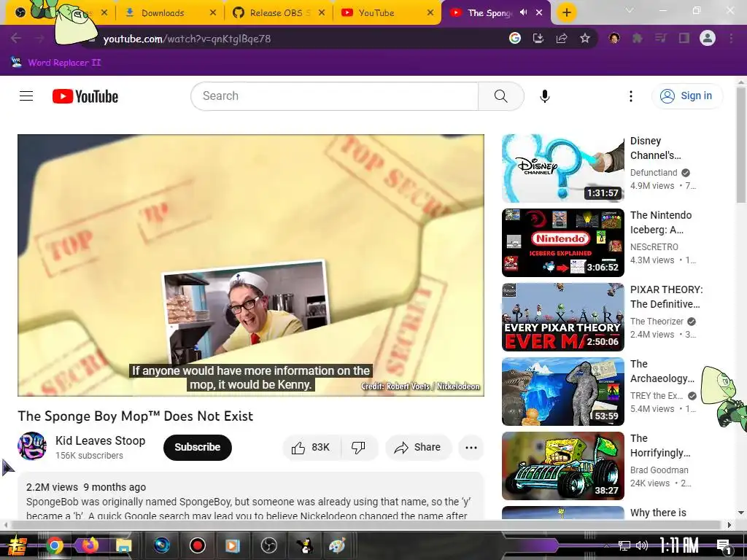The width and height of the screenshot is (747, 560).
Task: Open the tab search dropdown chevron
Action: tap(630, 10)
